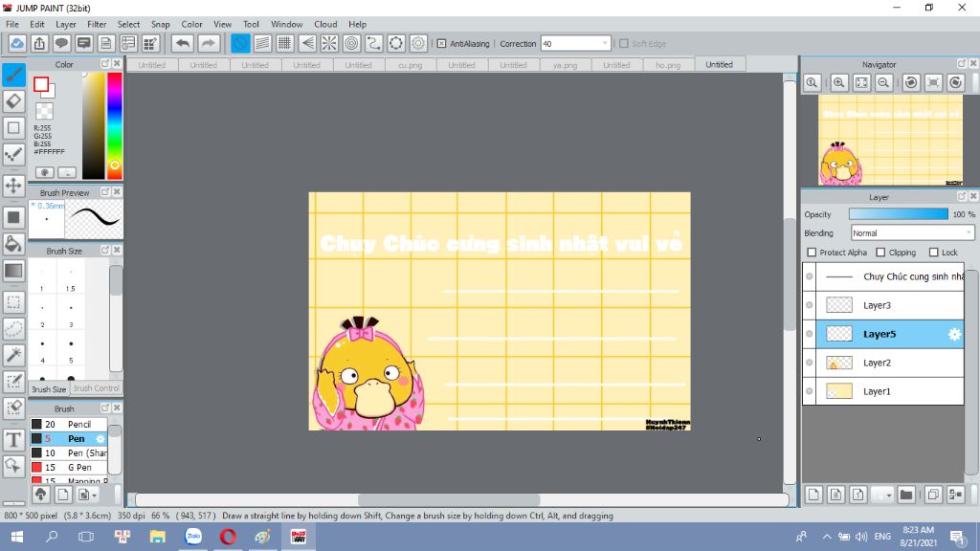
Task: Zoom out with Navigator magnifier minus
Action: click(883, 82)
